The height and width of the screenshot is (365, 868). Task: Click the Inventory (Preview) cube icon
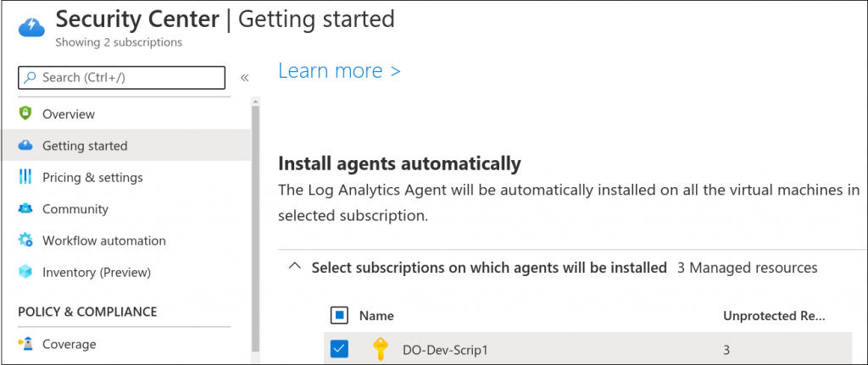(25, 272)
